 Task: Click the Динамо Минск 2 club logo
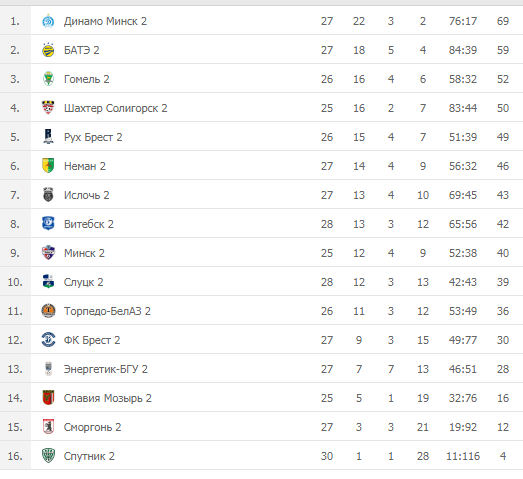pos(48,21)
